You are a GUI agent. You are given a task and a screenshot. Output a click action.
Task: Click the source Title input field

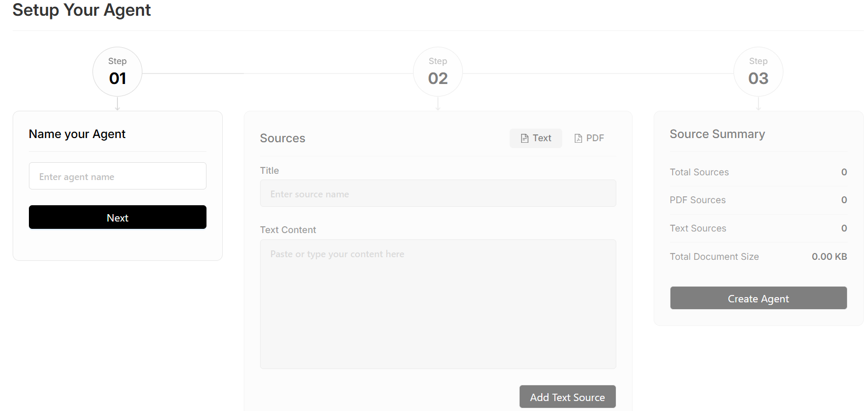(438, 193)
